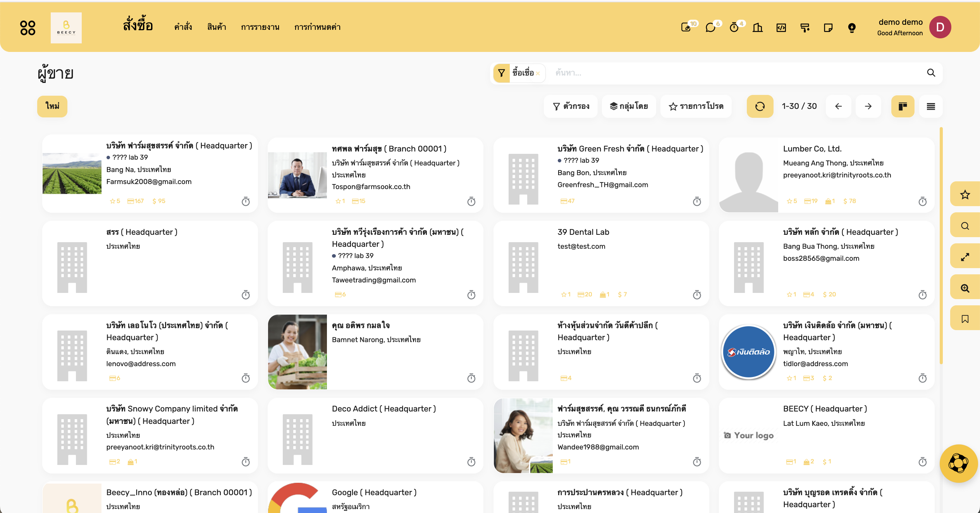Open the ตัวกรอง filters dropdown
This screenshot has height=513, width=980.
571,106
